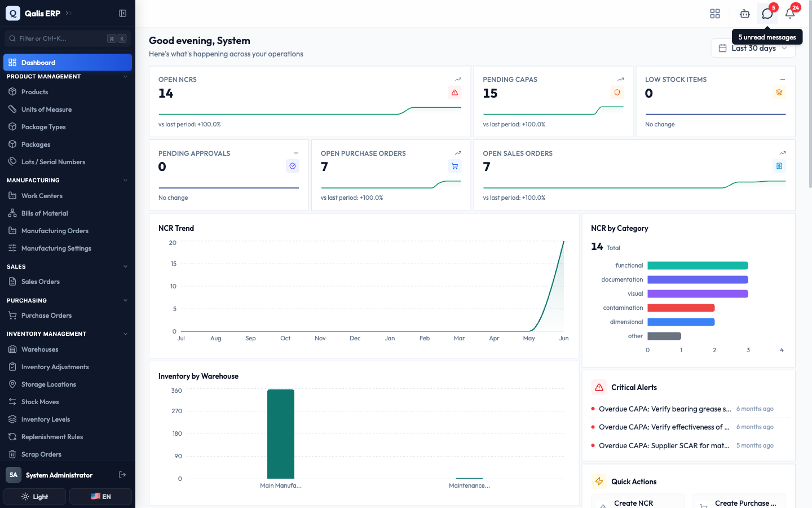This screenshot has height=508, width=812.
Task: Open Package Types page
Action: point(68,127)
